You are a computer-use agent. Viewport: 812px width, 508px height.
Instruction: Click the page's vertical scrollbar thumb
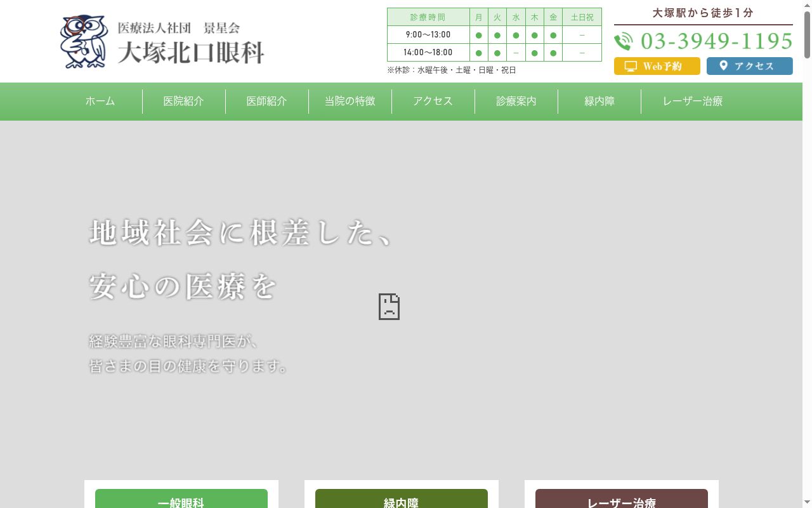(807, 36)
